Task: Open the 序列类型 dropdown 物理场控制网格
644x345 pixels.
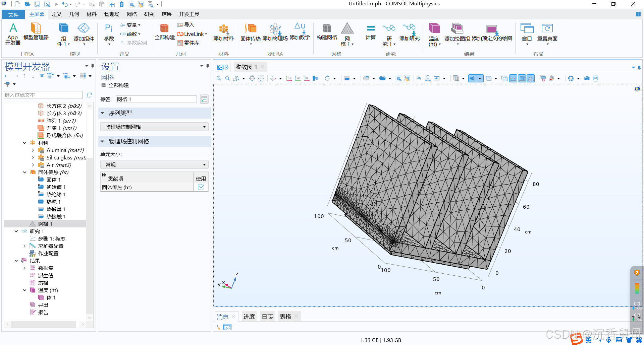Action: click(x=154, y=127)
